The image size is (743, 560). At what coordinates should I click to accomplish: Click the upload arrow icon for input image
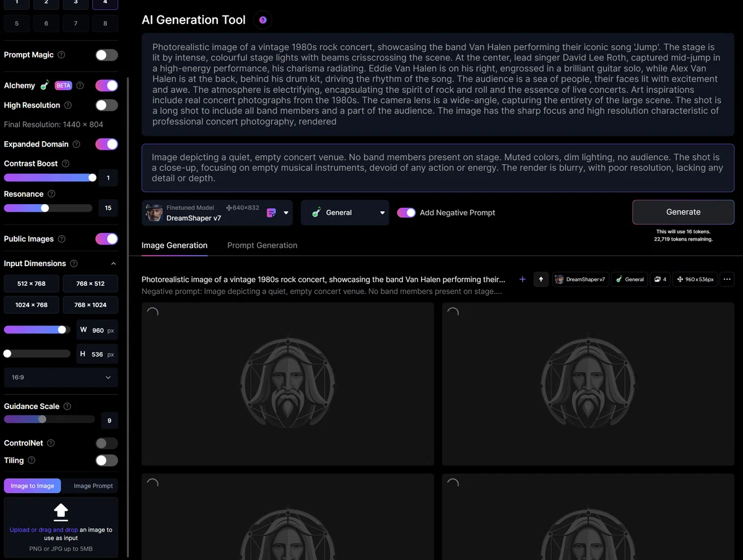coord(61,511)
